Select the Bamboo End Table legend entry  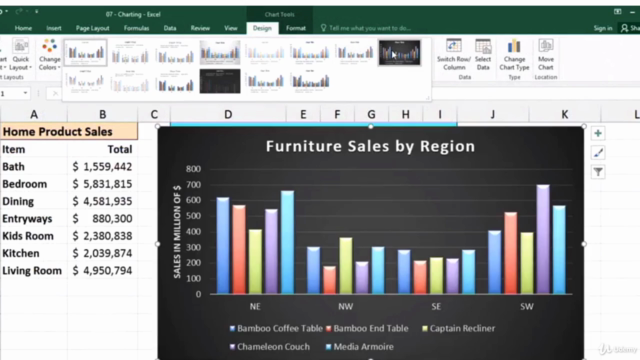coord(367,329)
